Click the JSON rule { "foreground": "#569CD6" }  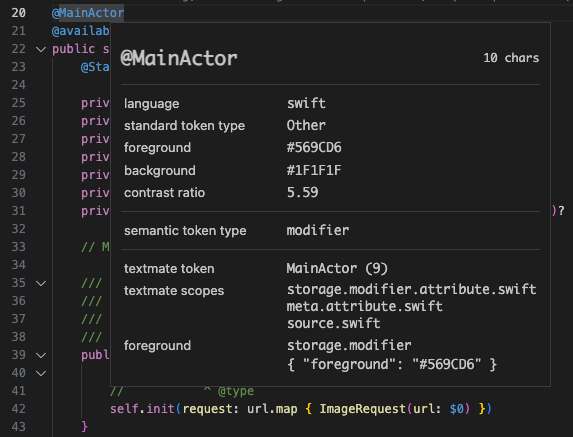[392, 365]
